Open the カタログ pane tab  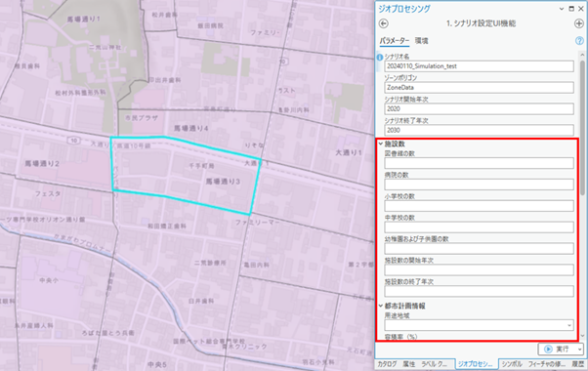click(x=387, y=364)
